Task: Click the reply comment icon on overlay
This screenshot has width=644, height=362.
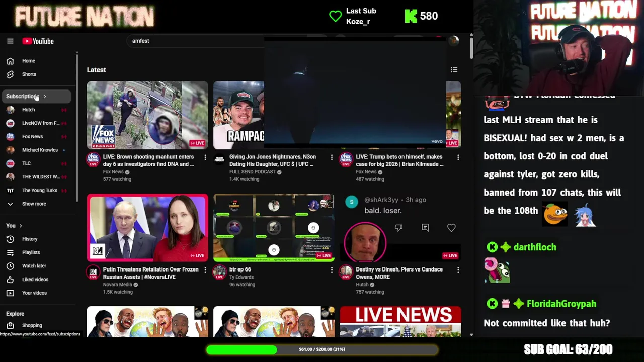Action: [425, 228]
